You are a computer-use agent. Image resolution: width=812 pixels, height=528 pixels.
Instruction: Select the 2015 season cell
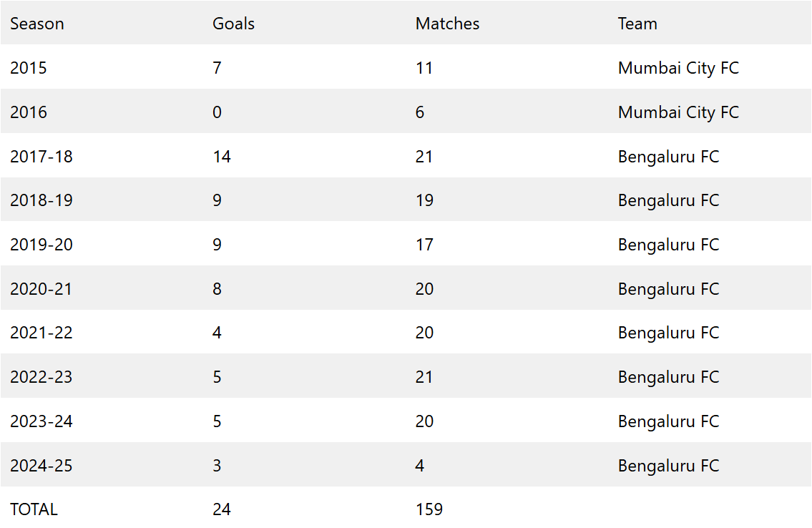[x=29, y=68]
